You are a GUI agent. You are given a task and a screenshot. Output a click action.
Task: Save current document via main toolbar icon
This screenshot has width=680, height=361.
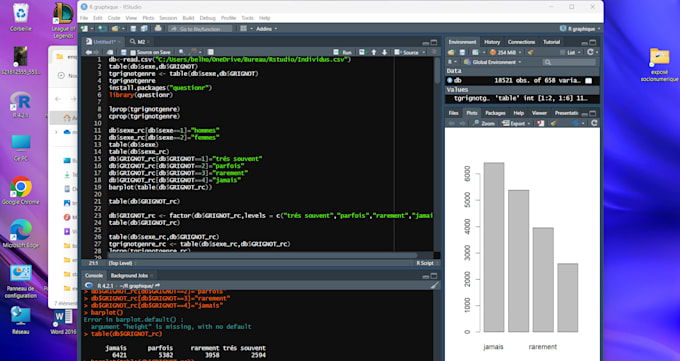[x=133, y=29]
